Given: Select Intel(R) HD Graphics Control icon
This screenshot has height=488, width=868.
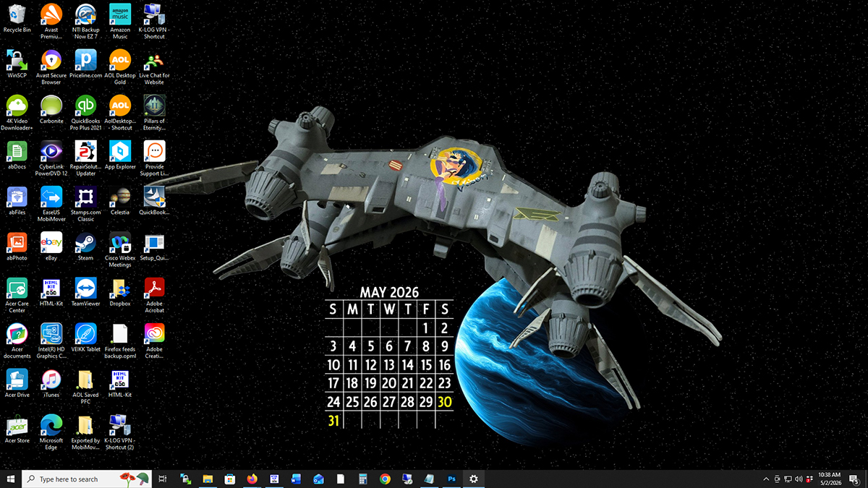Looking at the screenshot, I should tap(51, 340).
